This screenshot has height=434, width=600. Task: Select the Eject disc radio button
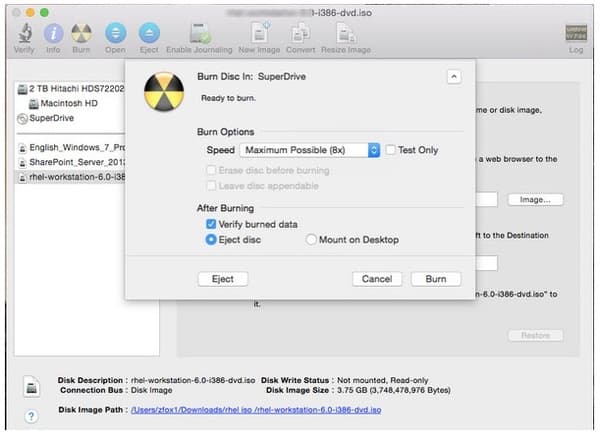tap(211, 240)
